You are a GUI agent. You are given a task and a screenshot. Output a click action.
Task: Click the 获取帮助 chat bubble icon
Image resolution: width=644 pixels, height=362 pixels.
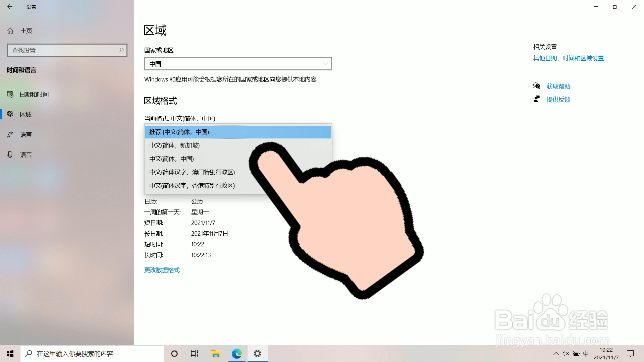[x=537, y=86]
